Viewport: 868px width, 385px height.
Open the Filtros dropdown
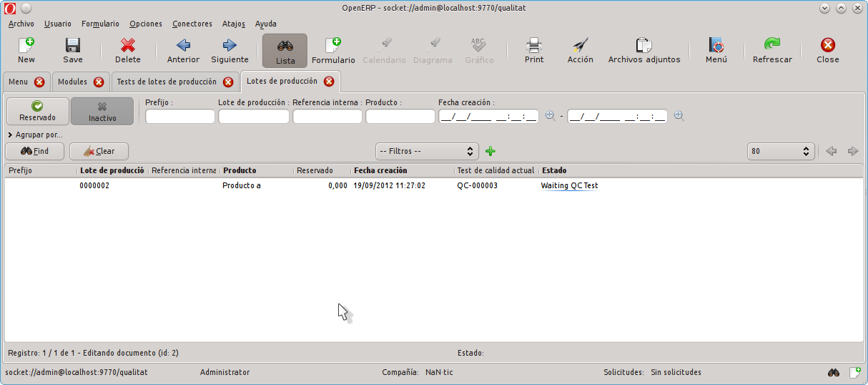427,151
